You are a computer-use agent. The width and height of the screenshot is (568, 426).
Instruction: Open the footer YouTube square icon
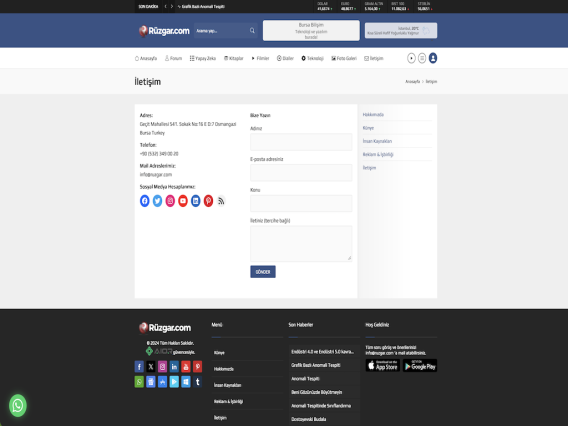pyautogui.click(x=186, y=367)
